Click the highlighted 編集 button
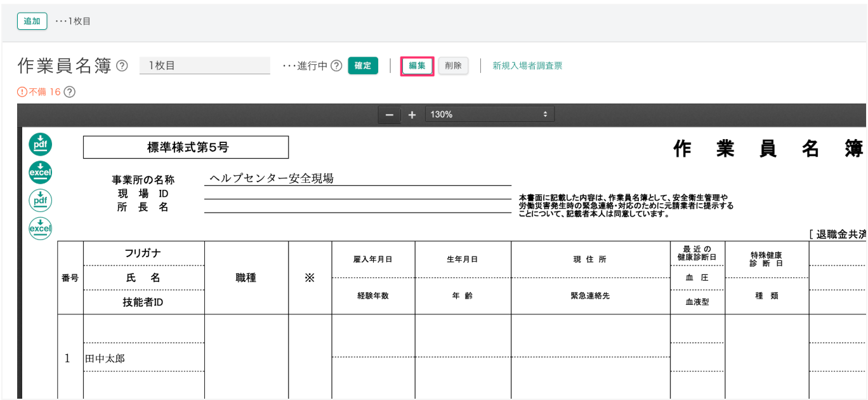This screenshot has width=868, height=400. click(417, 66)
